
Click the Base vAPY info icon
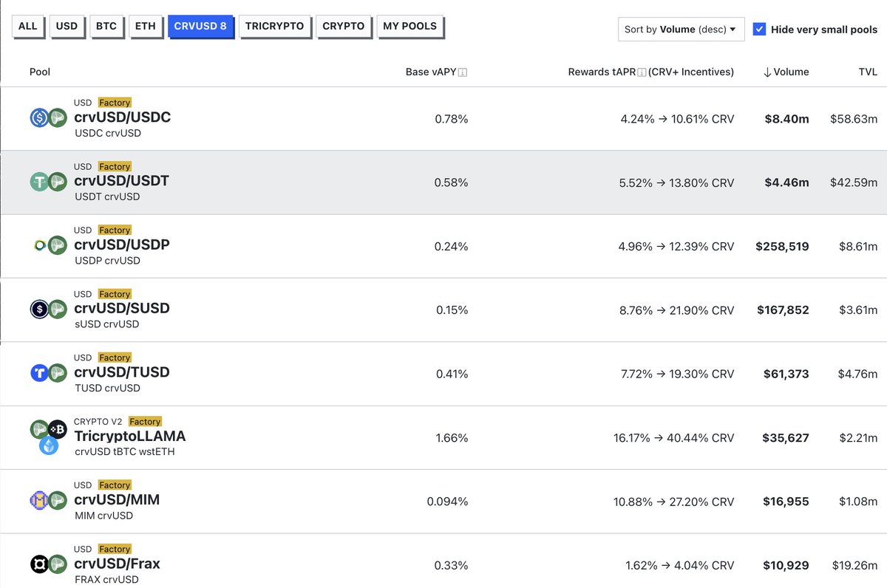pos(463,72)
